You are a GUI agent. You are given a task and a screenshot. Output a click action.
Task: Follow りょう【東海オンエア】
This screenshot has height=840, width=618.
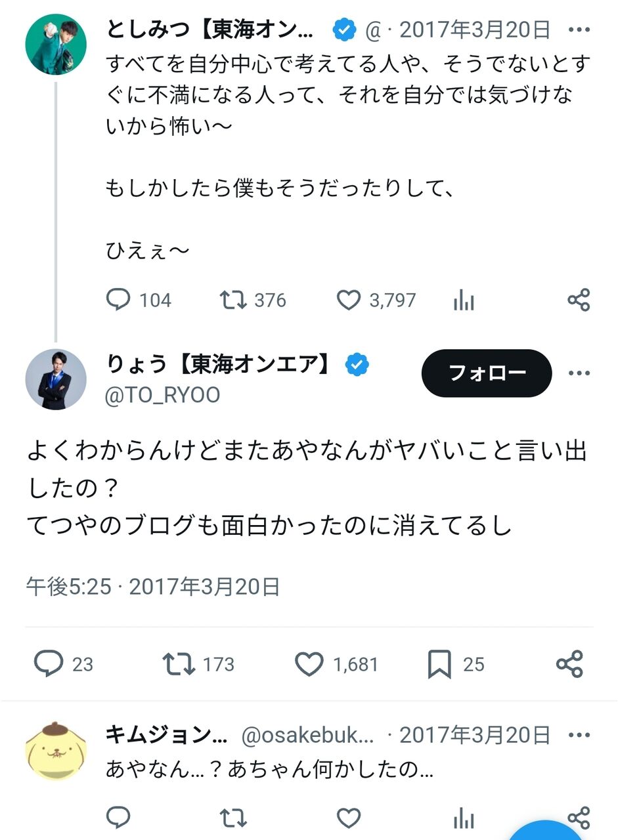(x=486, y=373)
